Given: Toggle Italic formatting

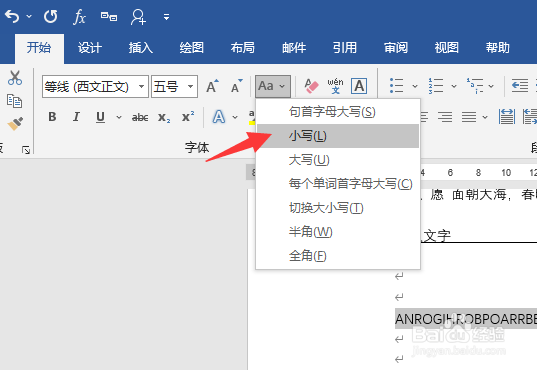Looking at the screenshot, I should [x=76, y=117].
